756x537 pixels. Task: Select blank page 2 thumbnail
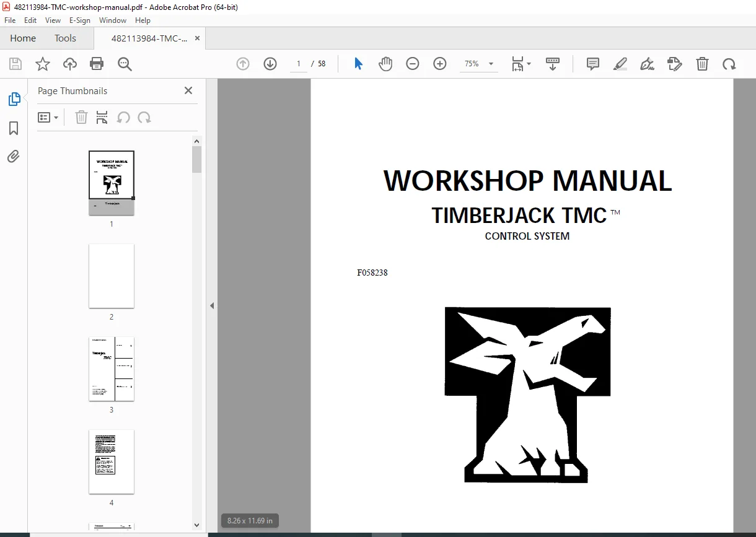(x=112, y=276)
